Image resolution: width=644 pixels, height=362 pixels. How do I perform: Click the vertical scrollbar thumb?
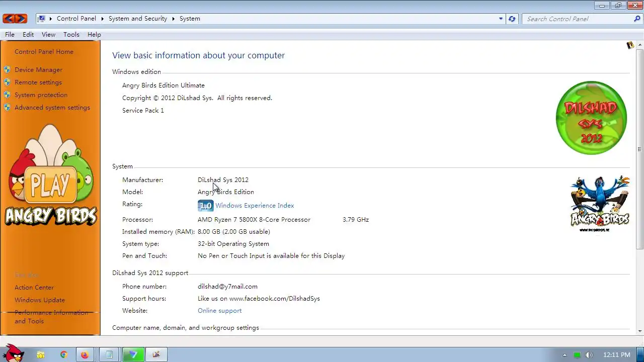point(639,149)
